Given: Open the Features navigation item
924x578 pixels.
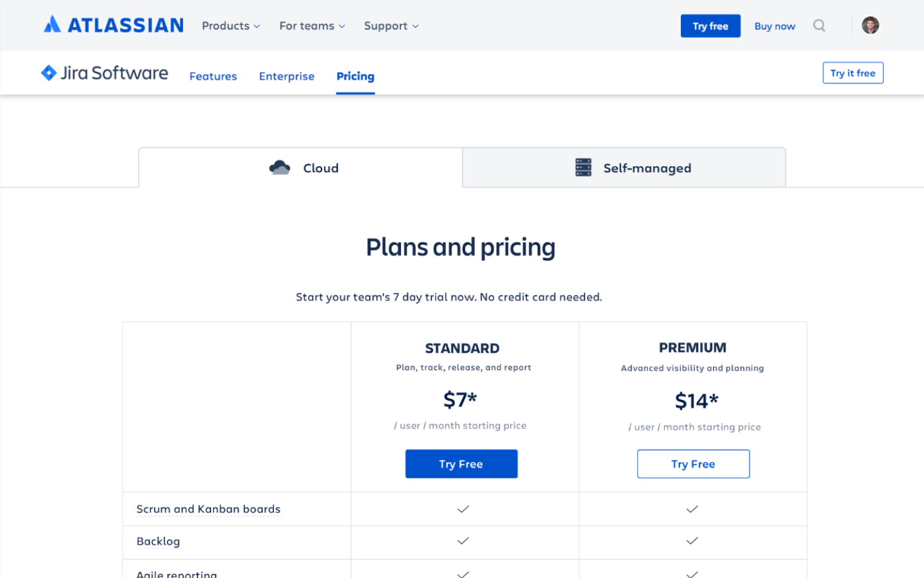Looking at the screenshot, I should click(213, 76).
